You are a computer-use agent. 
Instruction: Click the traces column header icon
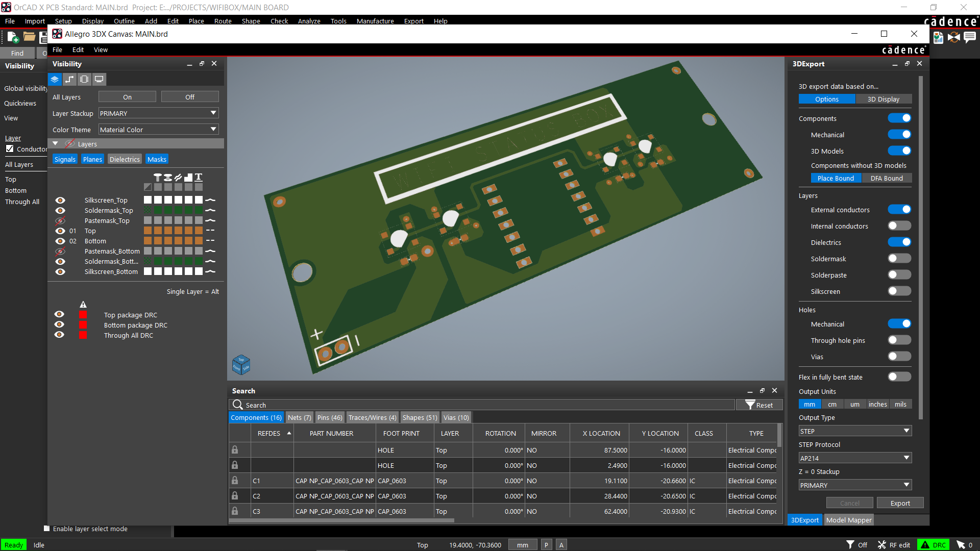[178, 177]
